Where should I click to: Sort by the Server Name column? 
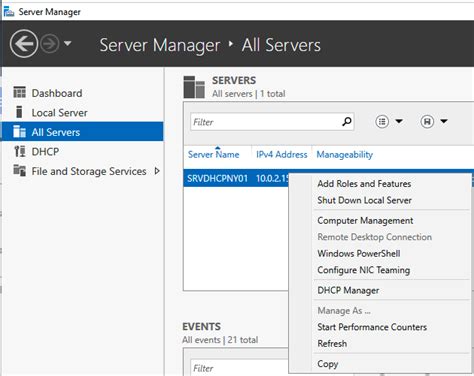[x=213, y=154]
